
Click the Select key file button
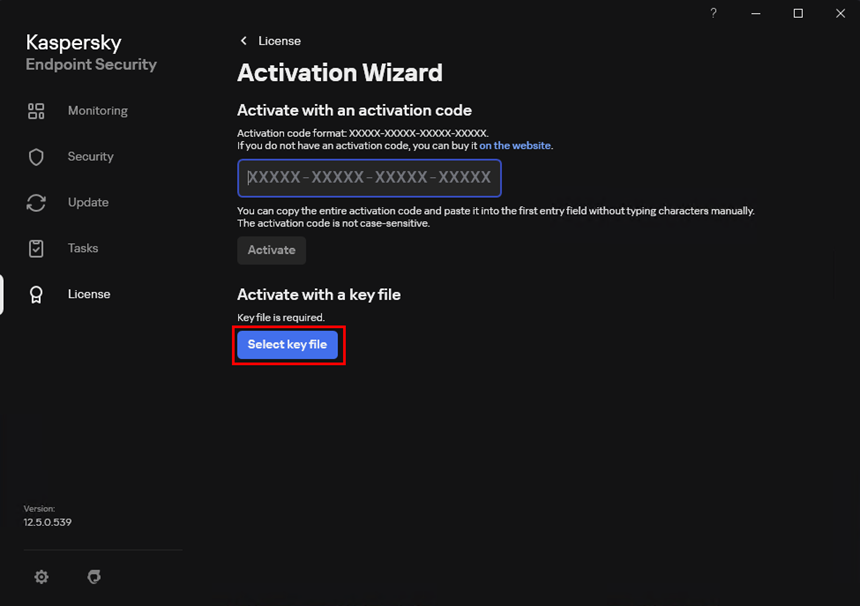(287, 344)
